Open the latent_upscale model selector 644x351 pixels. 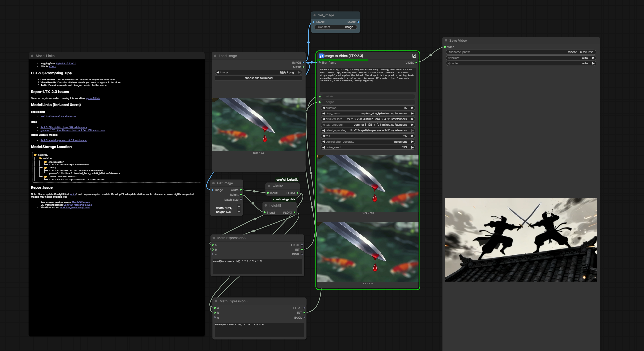click(368, 130)
